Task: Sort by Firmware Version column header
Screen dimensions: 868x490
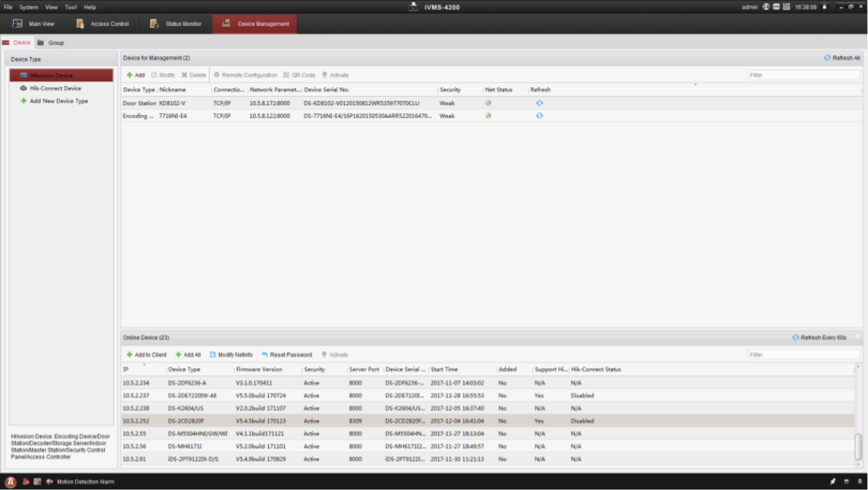Action: (x=267, y=369)
